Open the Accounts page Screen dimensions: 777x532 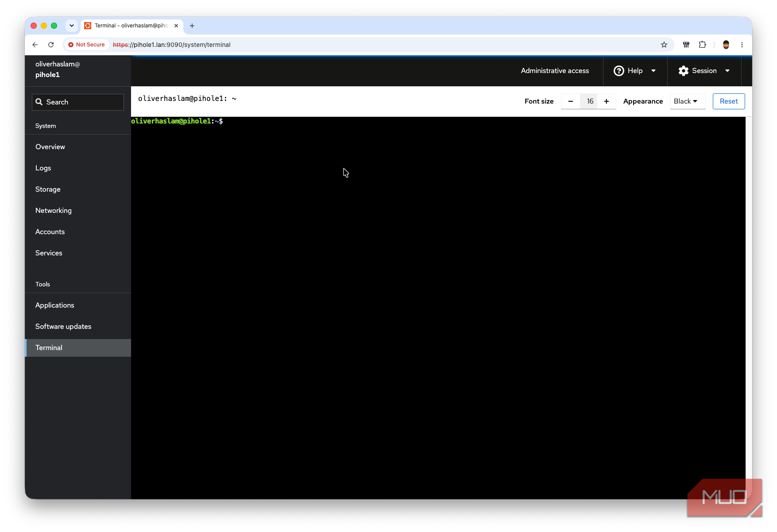pos(78,232)
